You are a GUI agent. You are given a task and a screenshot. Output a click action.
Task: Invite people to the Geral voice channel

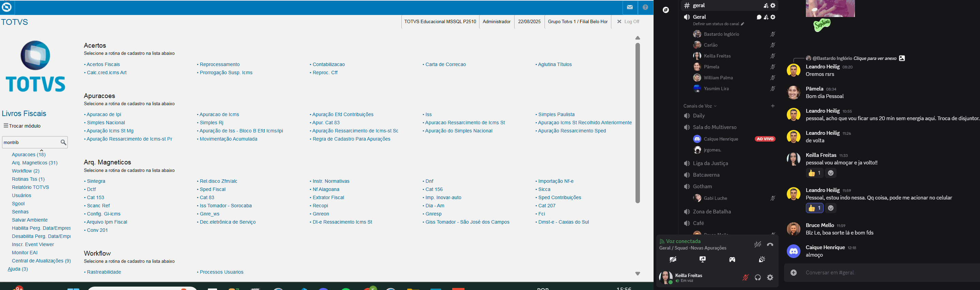point(766,17)
